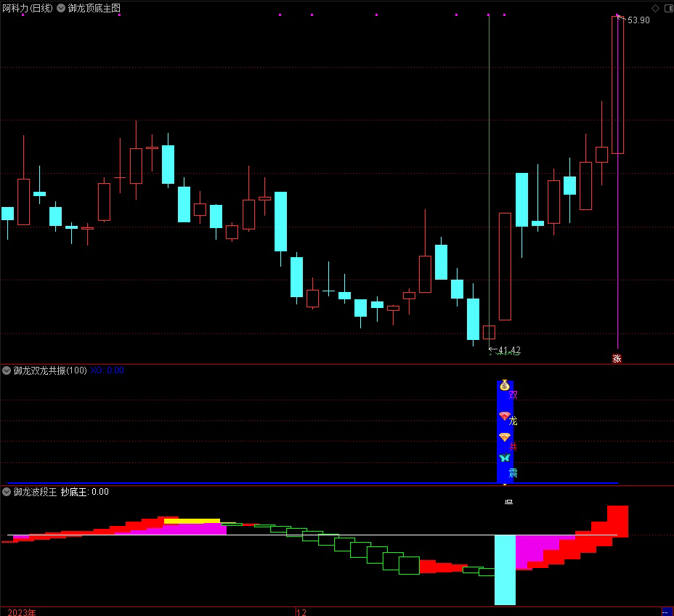Expand the 御龙波段王 indicator dropdown

coord(7,492)
